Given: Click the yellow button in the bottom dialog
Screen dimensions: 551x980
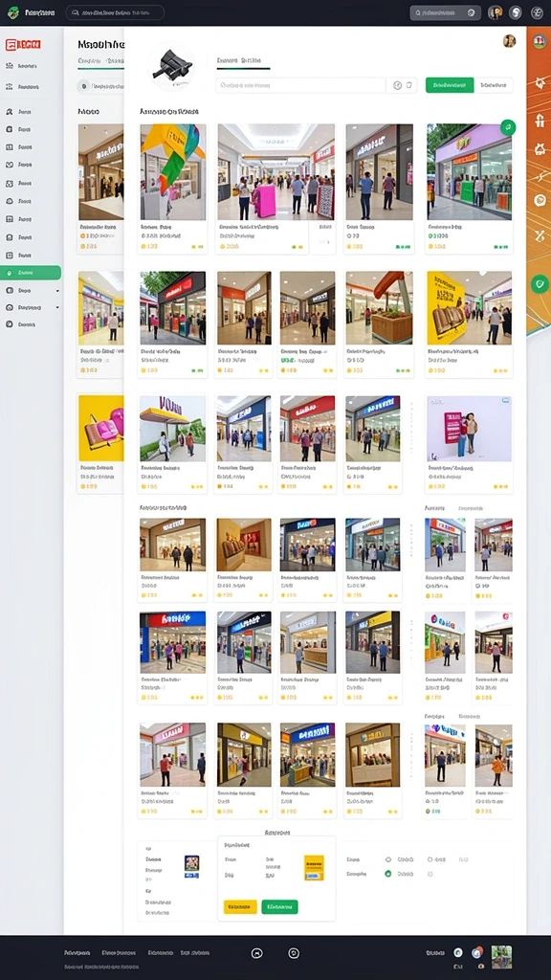Looking at the screenshot, I should coord(240,907).
